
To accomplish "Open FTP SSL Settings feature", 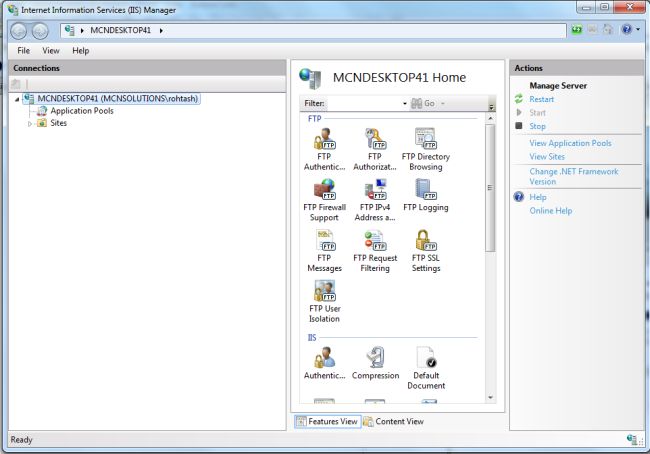I will 426,251.
